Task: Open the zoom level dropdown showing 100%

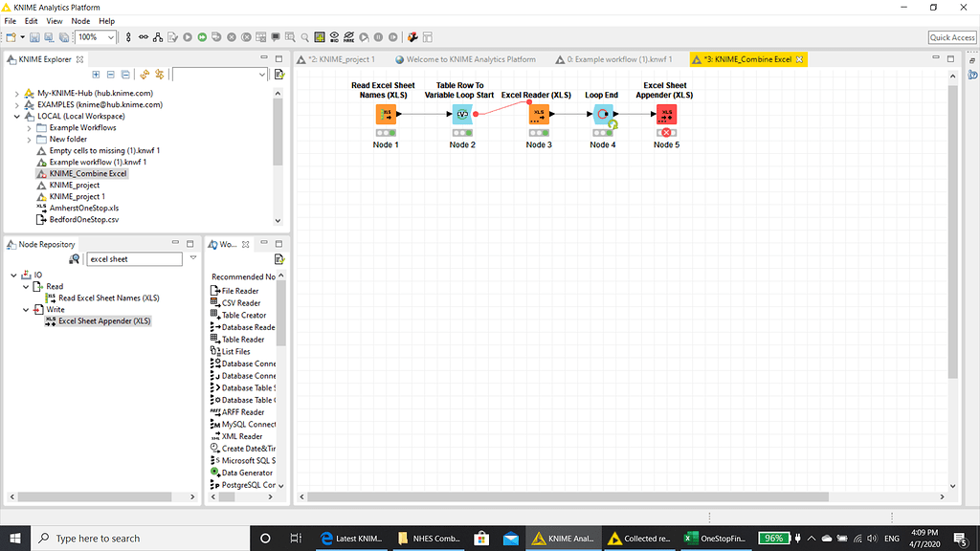Action: click(x=111, y=37)
